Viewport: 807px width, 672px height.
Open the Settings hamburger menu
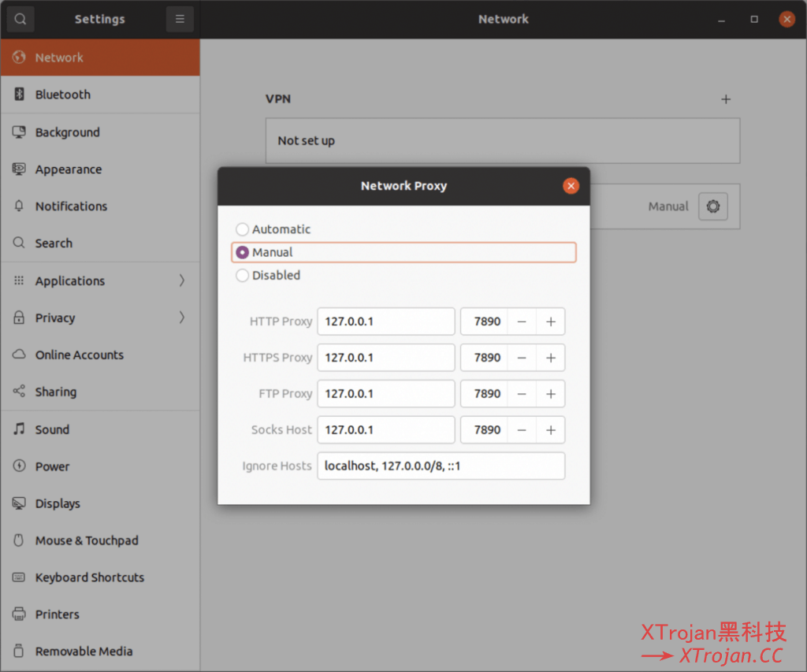pos(180,19)
